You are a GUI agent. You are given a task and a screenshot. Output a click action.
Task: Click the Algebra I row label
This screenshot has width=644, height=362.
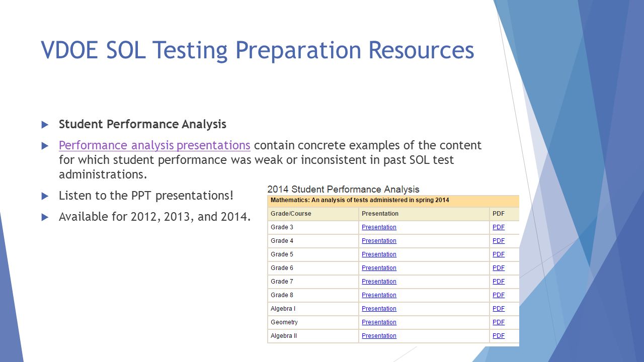pos(283,309)
